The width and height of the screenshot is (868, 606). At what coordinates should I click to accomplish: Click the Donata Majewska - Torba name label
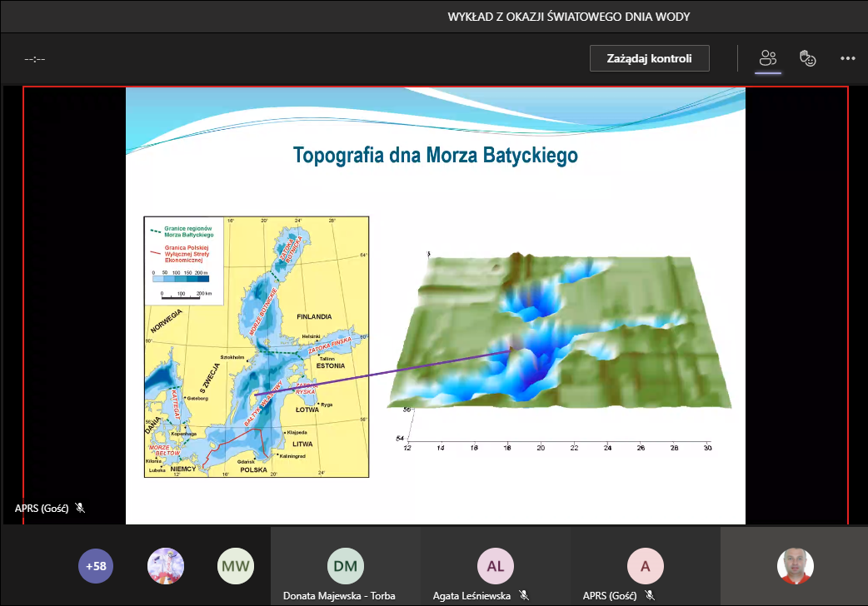(339, 596)
